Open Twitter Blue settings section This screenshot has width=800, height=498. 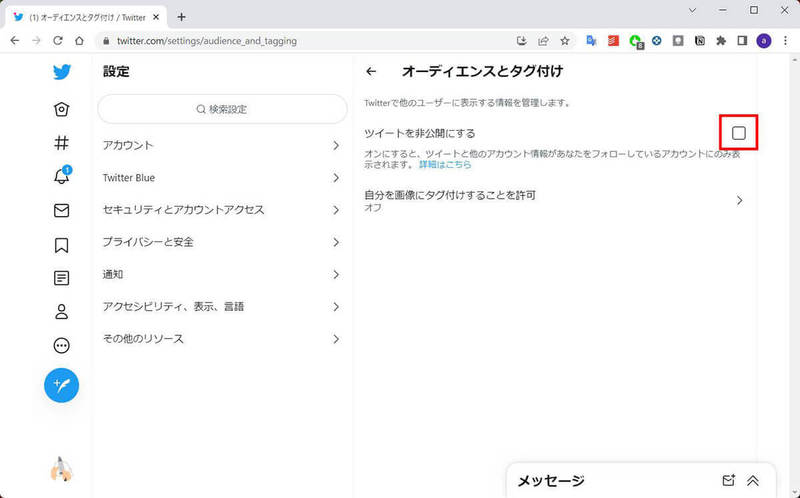click(222, 178)
